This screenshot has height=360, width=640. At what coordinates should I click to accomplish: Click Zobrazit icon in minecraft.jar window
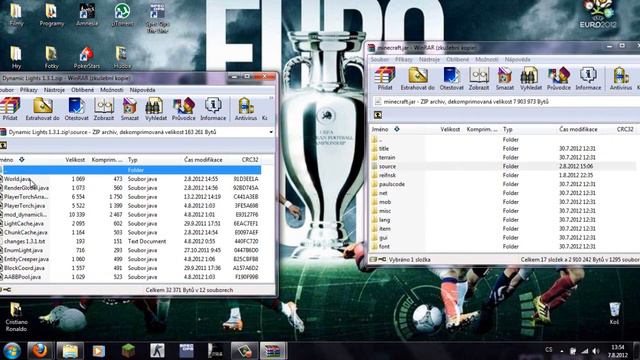pos(479,78)
